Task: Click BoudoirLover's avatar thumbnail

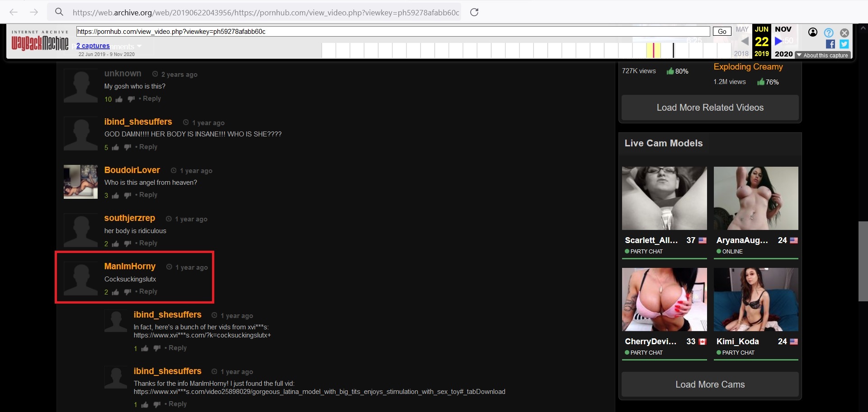Action: click(80, 182)
